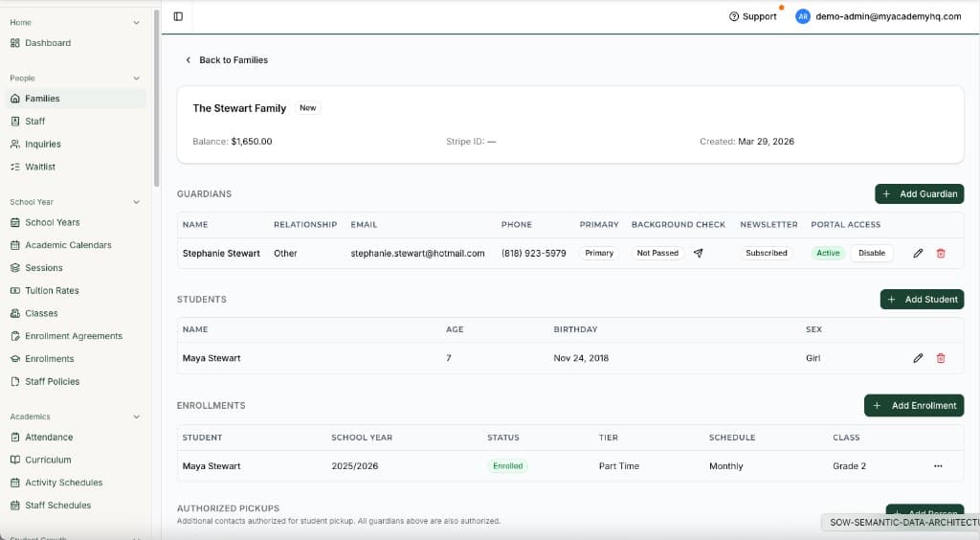Click the School Years calendar icon
The height and width of the screenshot is (540, 980).
pos(15,222)
